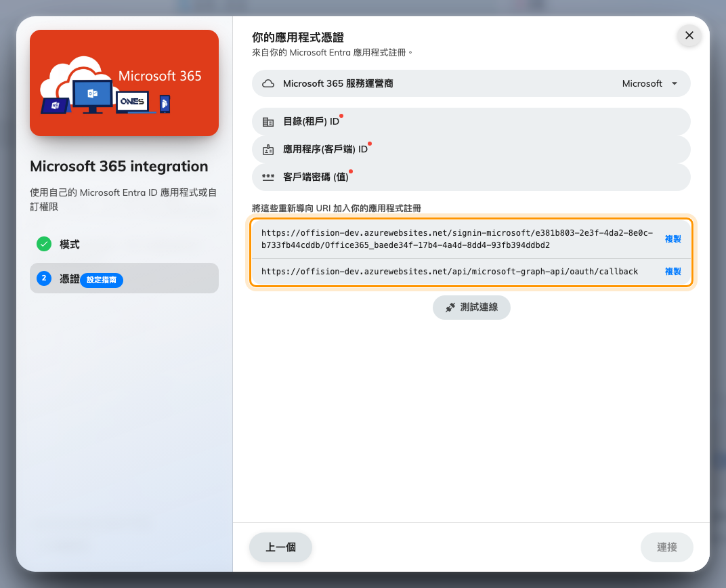The height and width of the screenshot is (588, 726).
Task: Click the cloud icon beside 服務運營商
Action: (268, 84)
